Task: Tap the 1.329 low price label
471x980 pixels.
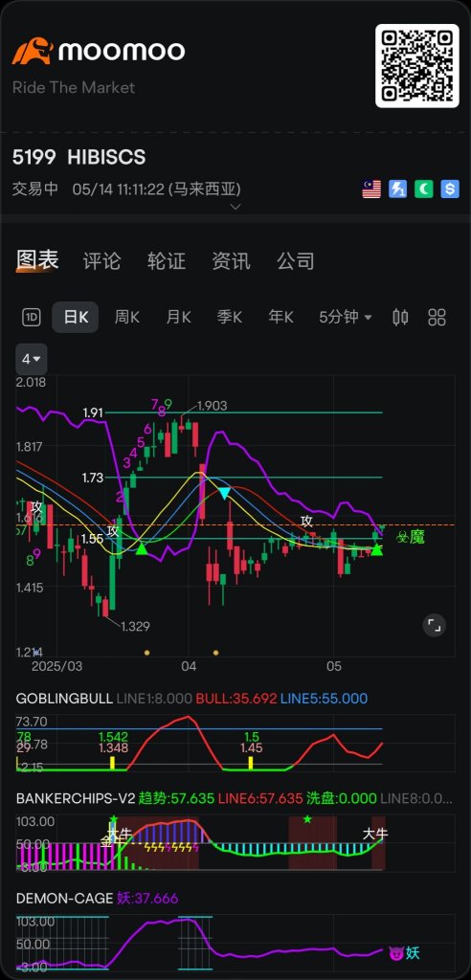Action: click(x=135, y=626)
